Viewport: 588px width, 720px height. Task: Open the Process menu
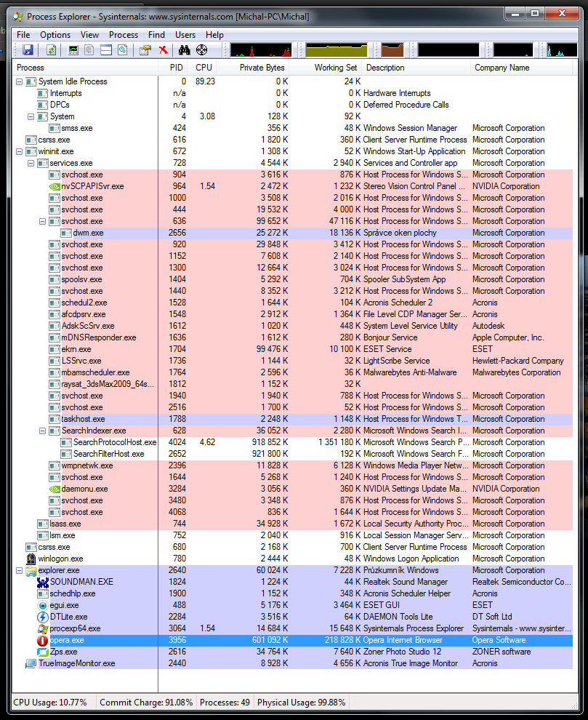point(124,35)
